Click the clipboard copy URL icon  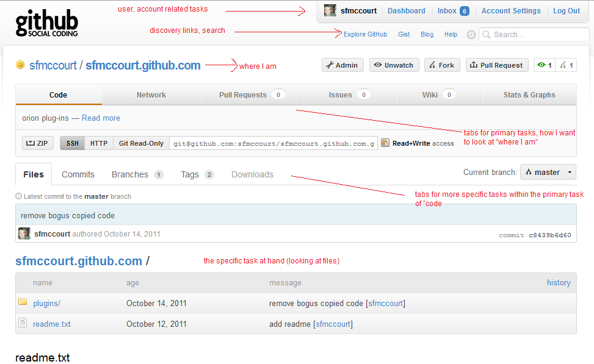(x=385, y=143)
